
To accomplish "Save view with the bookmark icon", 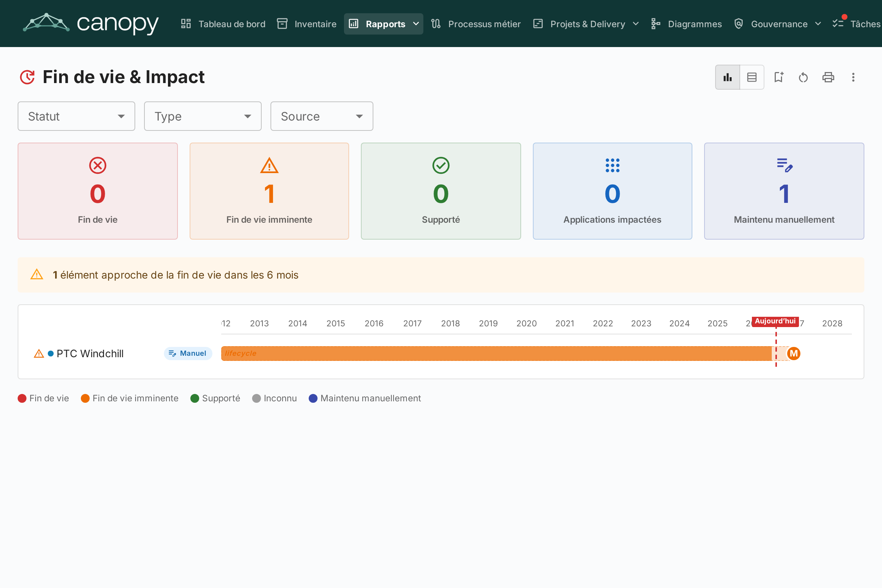I will 779,77.
